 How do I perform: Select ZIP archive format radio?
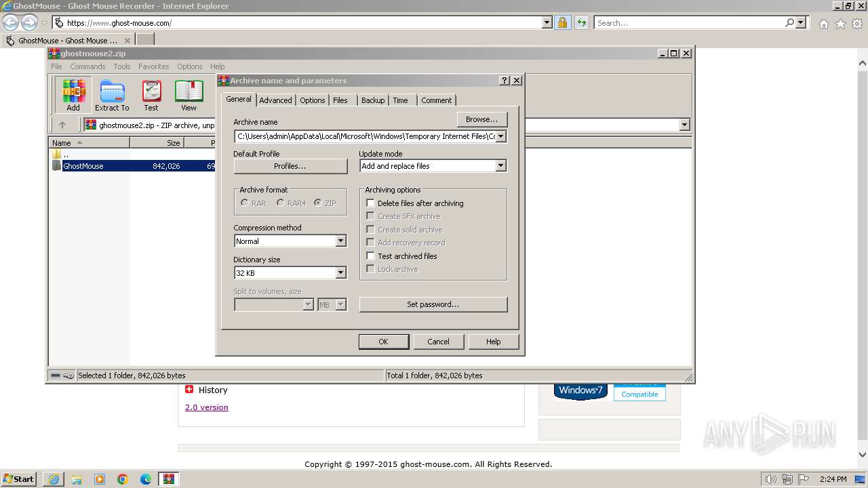point(317,203)
